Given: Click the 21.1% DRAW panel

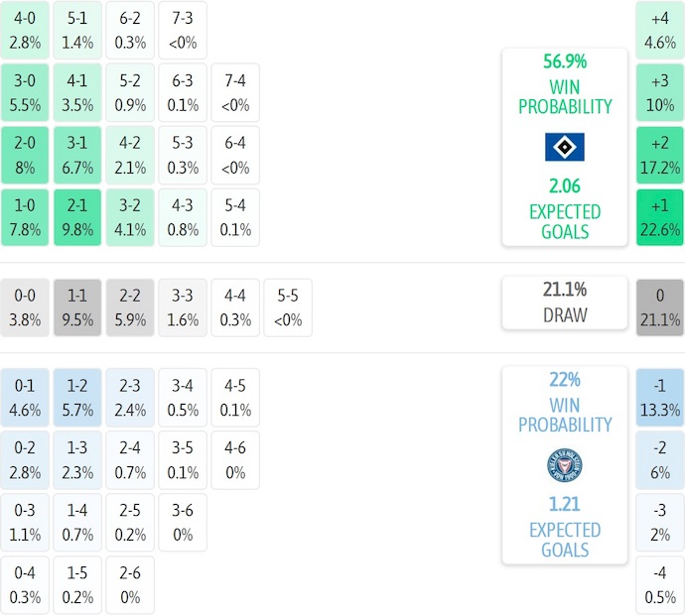Looking at the screenshot, I should click(564, 303).
